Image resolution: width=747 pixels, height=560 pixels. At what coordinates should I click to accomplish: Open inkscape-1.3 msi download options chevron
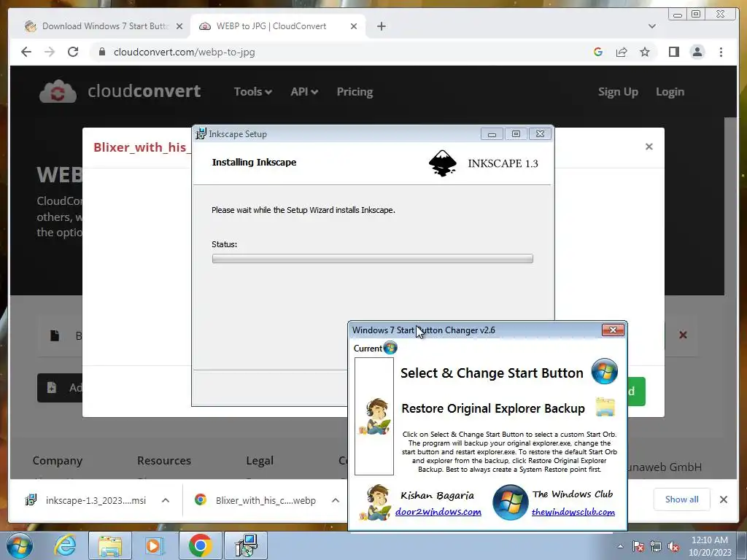[x=166, y=500]
